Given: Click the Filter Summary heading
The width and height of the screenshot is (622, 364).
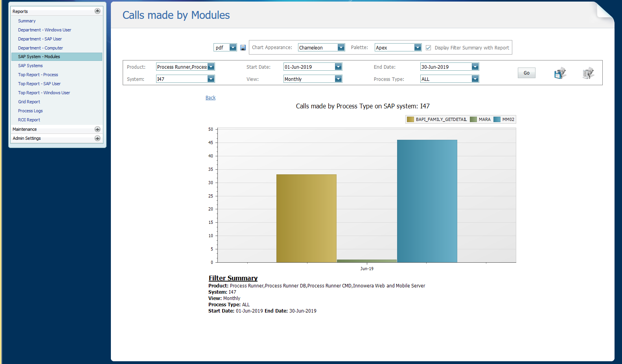Looking at the screenshot, I should point(233,278).
